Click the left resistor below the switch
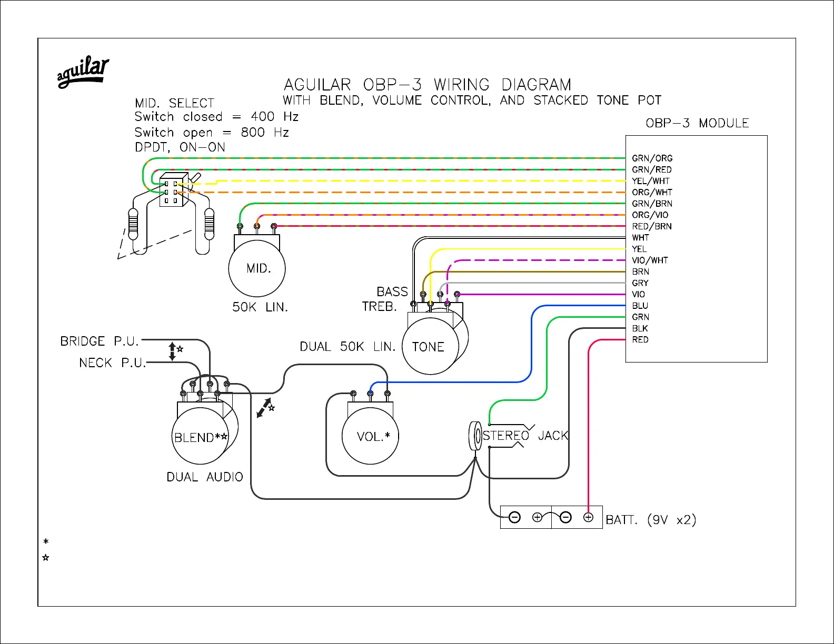The height and width of the screenshot is (644, 834). point(133,223)
